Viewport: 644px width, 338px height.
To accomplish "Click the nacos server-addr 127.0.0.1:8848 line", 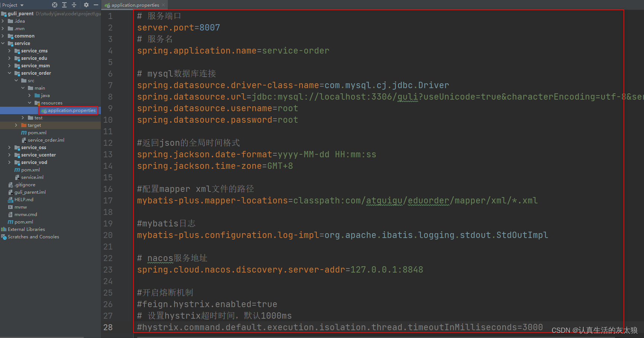I will pos(280,270).
